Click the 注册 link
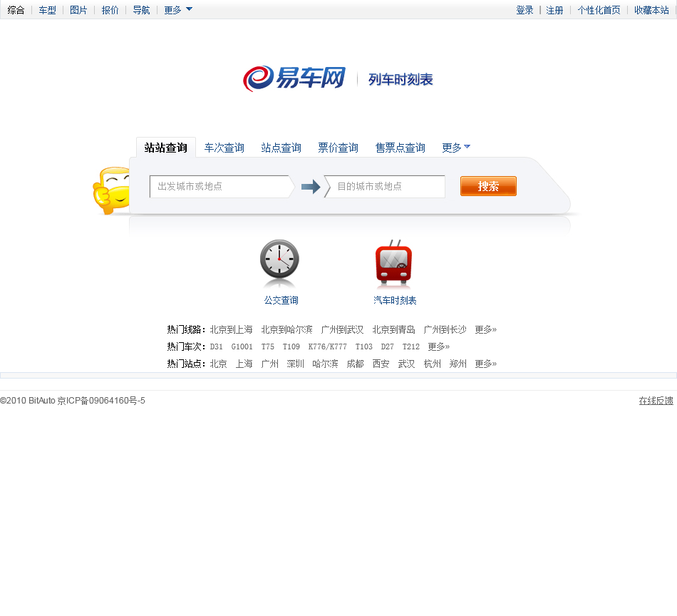This screenshot has height=616, width=677. (555, 10)
